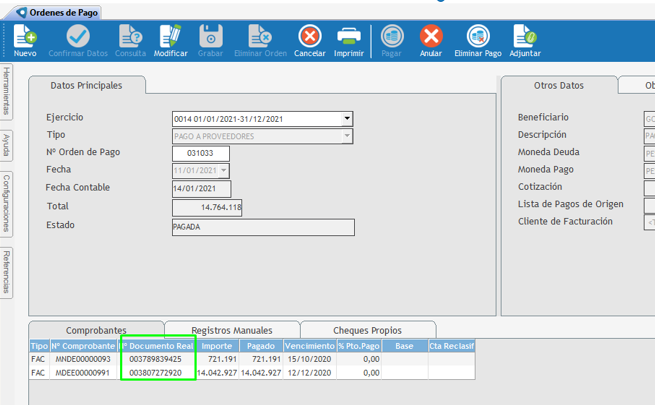Screen dimensions: 655x405
Task: Click the Eliminar Pago icon
Action: click(x=478, y=38)
